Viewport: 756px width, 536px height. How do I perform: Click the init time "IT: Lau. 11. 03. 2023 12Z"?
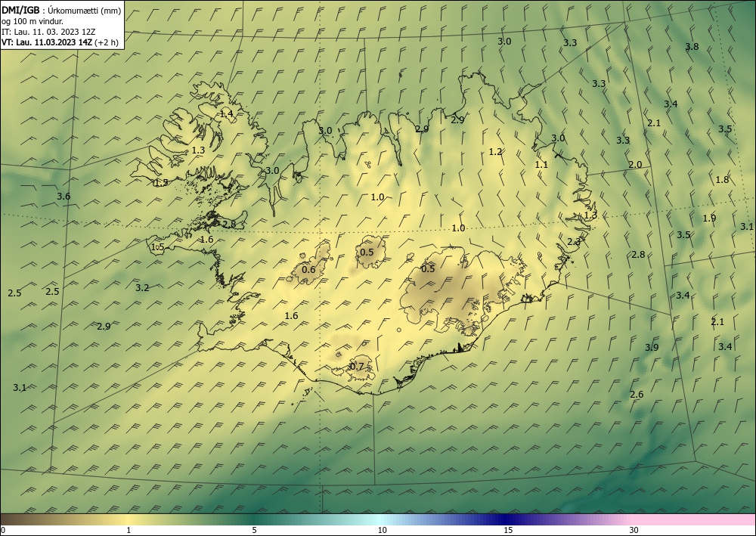pyautogui.click(x=48, y=32)
